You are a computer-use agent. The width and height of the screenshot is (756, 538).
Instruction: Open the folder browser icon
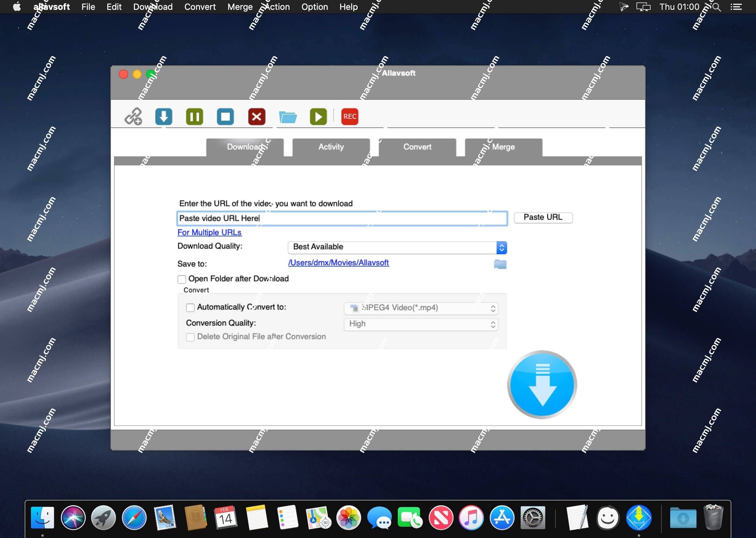click(499, 264)
